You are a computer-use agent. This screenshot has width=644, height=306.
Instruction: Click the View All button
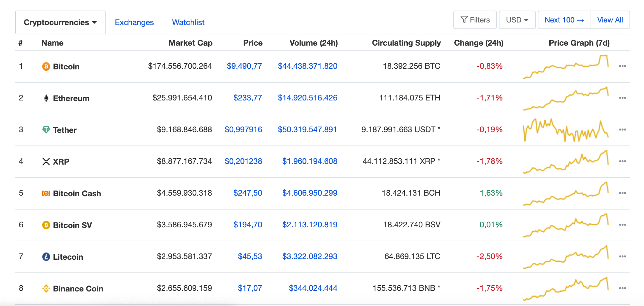pos(610,20)
